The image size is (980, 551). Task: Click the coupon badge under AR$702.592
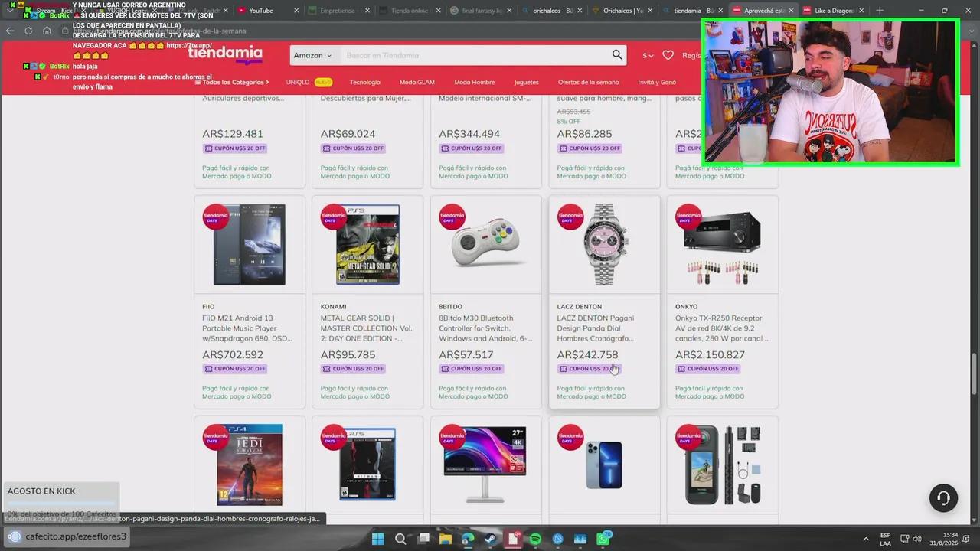235,369
